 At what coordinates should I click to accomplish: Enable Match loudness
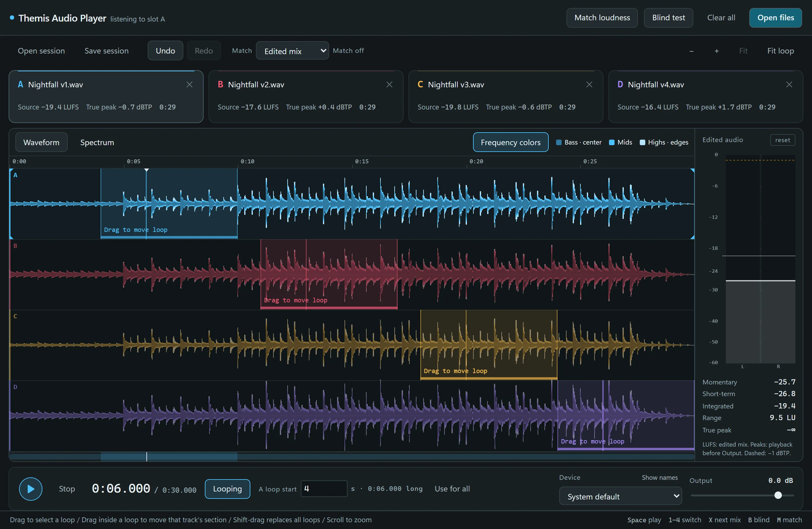point(602,18)
